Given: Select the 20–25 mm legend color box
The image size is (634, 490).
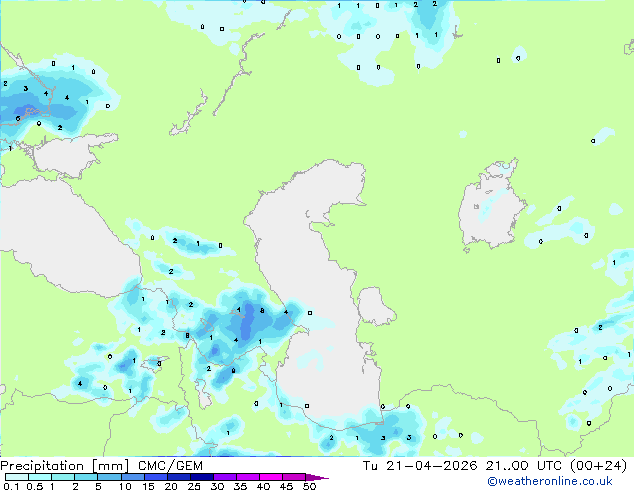Looking at the screenshot, I should click(179, 477).
